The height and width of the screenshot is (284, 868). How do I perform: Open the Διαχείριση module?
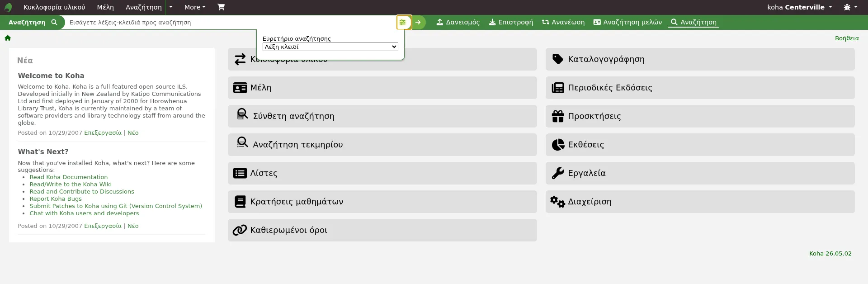pos(700,202)
